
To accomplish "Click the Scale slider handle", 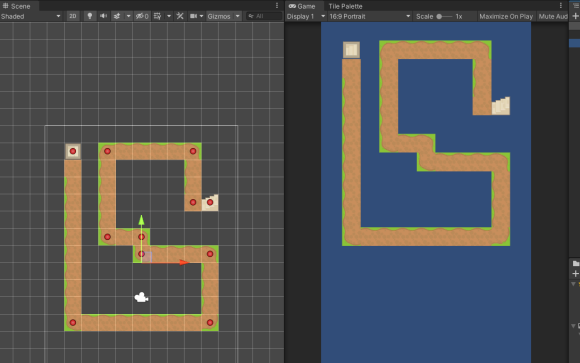I will pyautogui.click(x=439, y=16).
